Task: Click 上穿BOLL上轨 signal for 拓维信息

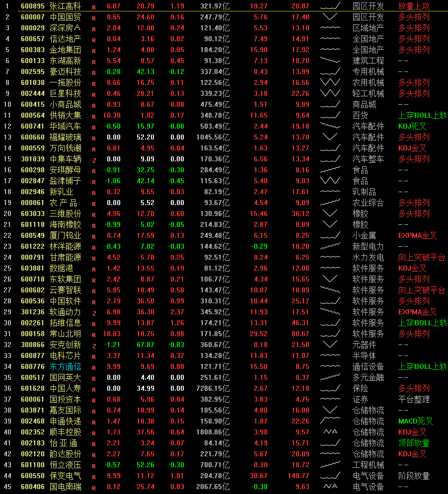Action: tap(423, 323)
